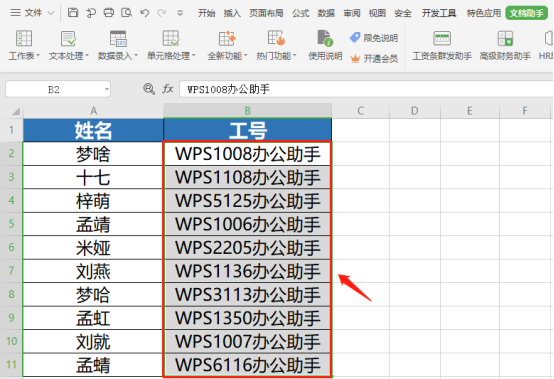554x379 pixels.
Task: Select row 7 header
Action: 11,271
